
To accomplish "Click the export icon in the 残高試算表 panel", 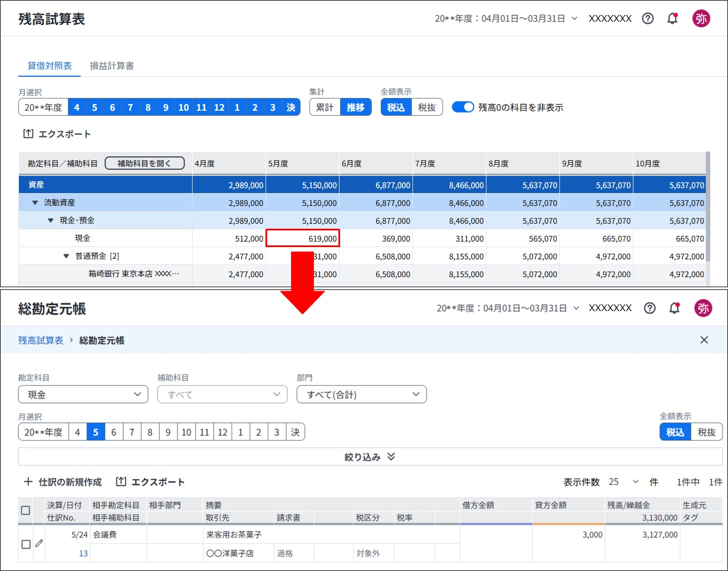I will pyautogui.click(x=28, y=134).
